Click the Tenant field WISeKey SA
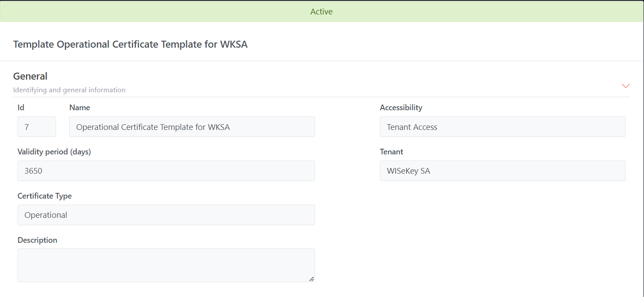The width and height of the screenshot is (644, 297). [x=502, y=171]
